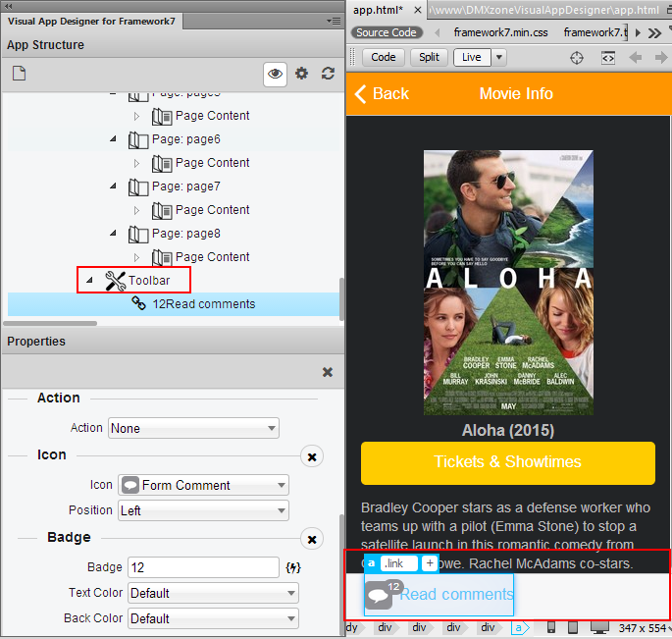Expand Page Content under page8
This screenshot has width=672, height=639.
136,258
